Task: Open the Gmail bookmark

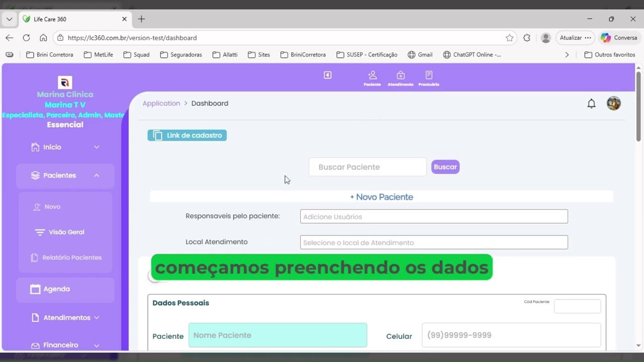Action: 420,55
